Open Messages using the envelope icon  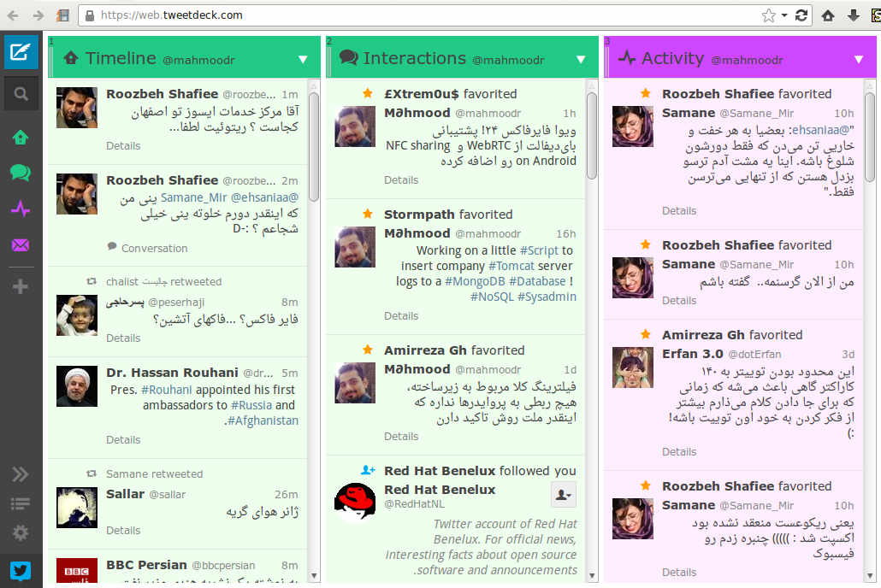coord(19,245)
